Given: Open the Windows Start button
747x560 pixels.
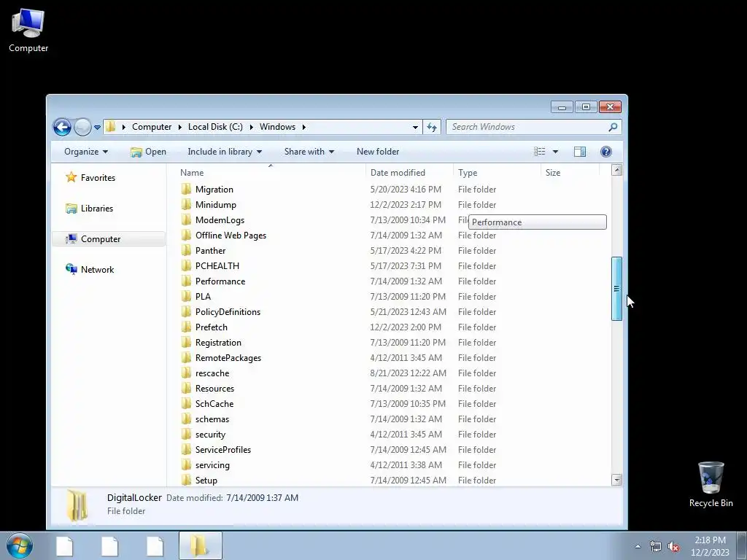Looking at the screenshot, I should pyautogui.click(x=19, y=545).
